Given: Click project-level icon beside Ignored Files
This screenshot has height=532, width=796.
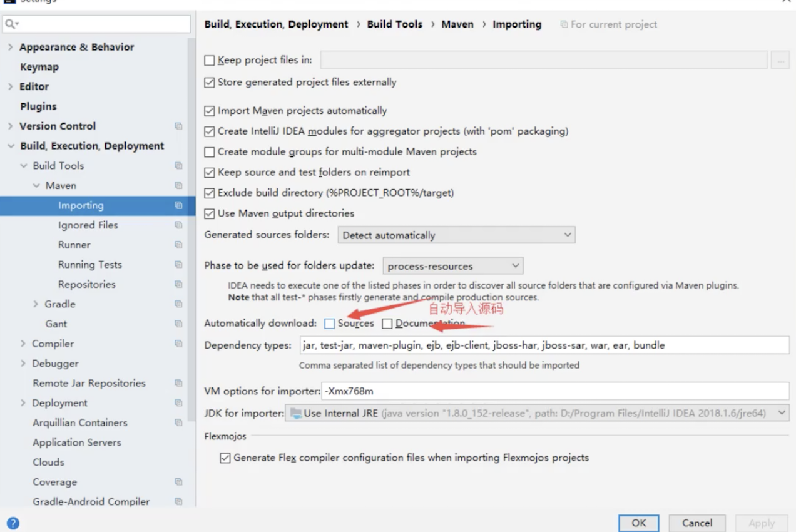Looking at the screenshot, I should 178,225.
